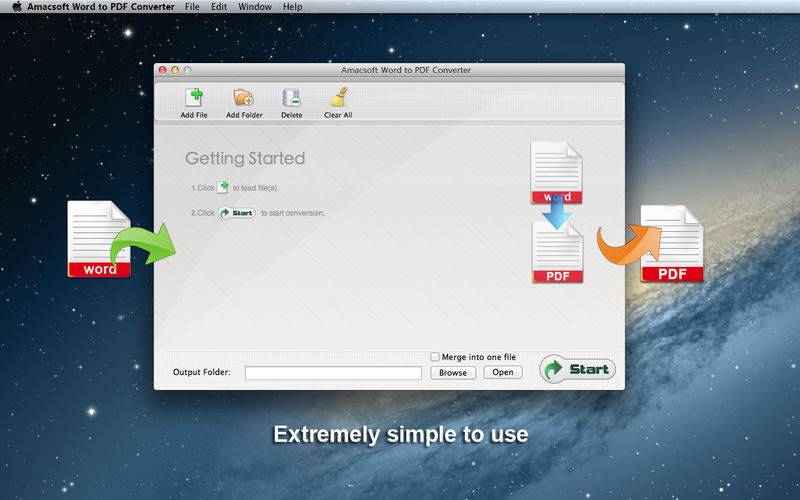The width and height of the screenshot is (800, 500).
Task: Click the Add Folder toolbar icon
Action: pyautogui.click(x=243, y=98)
